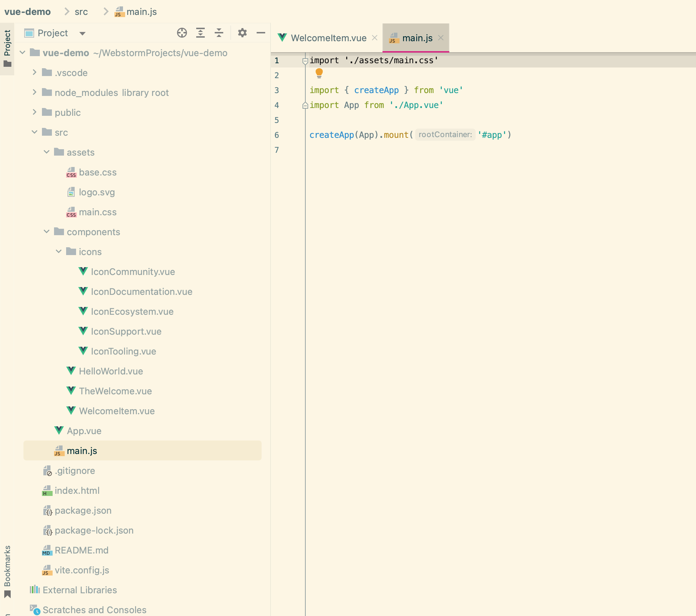
Task: Click the rootContainer parameter hint
Action: [445, 135]
